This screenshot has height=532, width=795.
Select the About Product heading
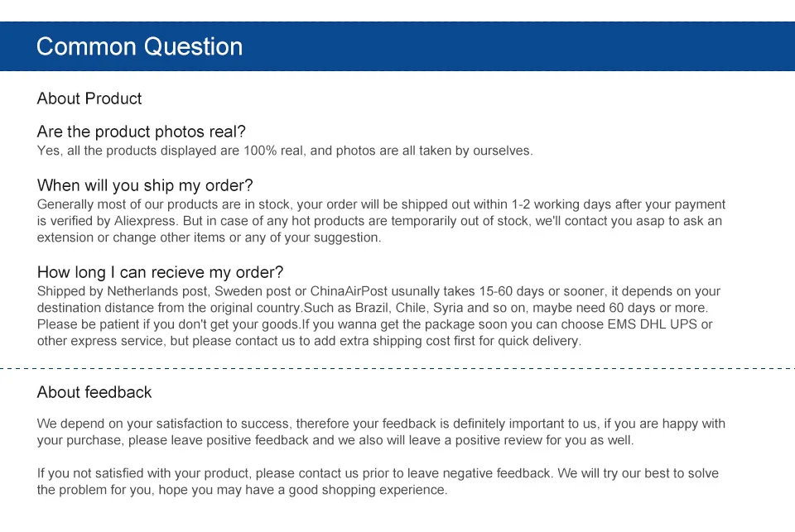click(89, 98)
